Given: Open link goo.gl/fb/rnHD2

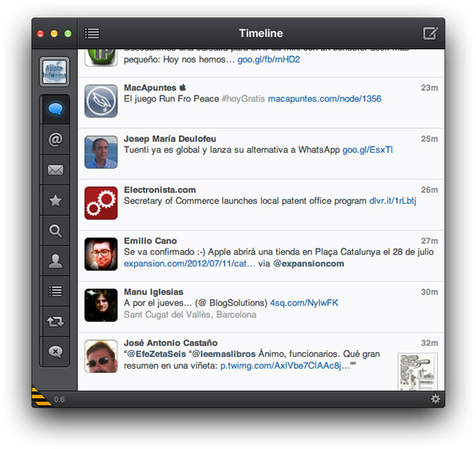Looking at the screenshot, I should (269, 59).
